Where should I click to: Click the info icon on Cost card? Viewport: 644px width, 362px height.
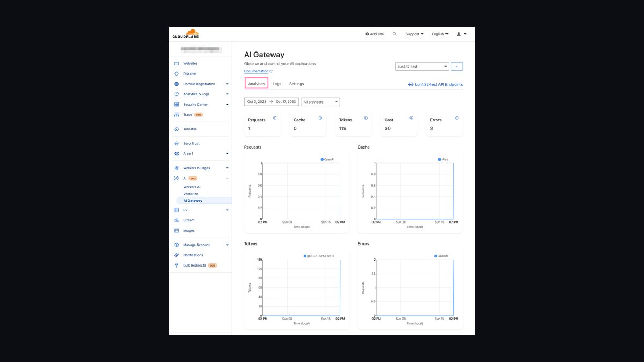(x=411, y=117)
